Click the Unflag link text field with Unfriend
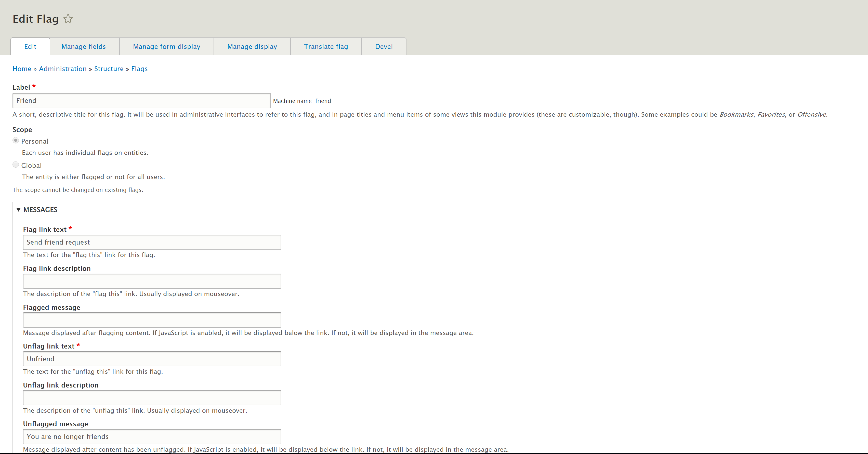868x454 pixels. 152,359
